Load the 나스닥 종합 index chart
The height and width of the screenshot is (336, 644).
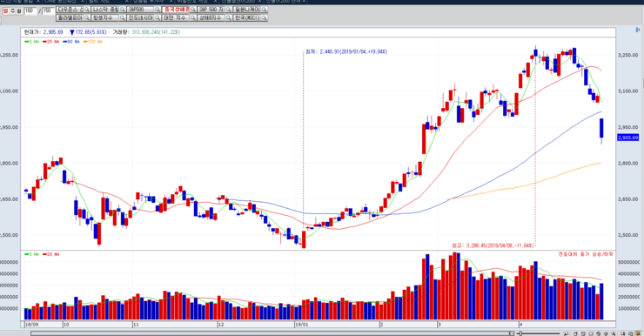point(105,10)
